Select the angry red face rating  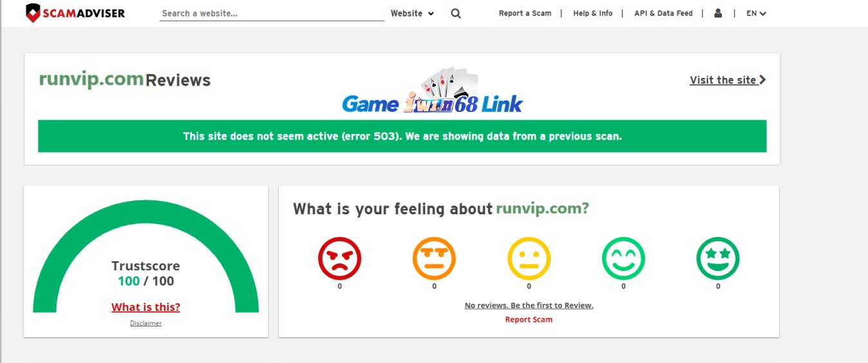[x=339, y=259]
